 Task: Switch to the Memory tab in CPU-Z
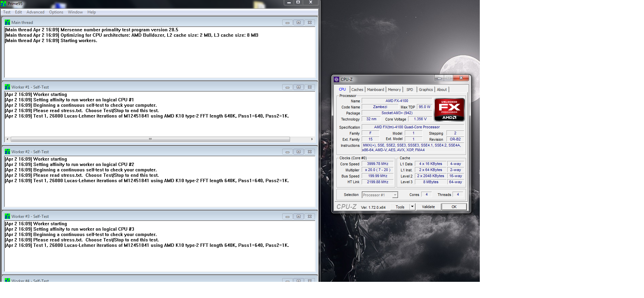[394, 90]
